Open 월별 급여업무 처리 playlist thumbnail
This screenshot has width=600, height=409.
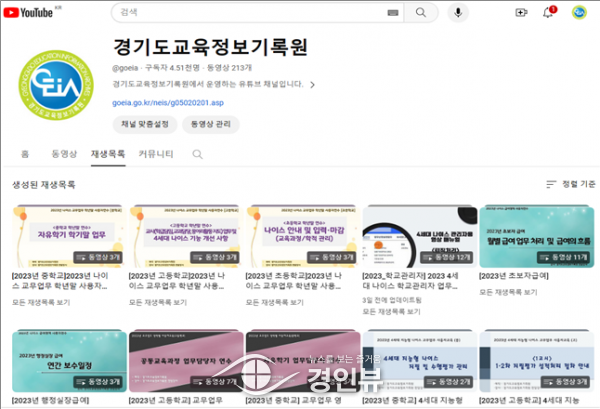536,236
